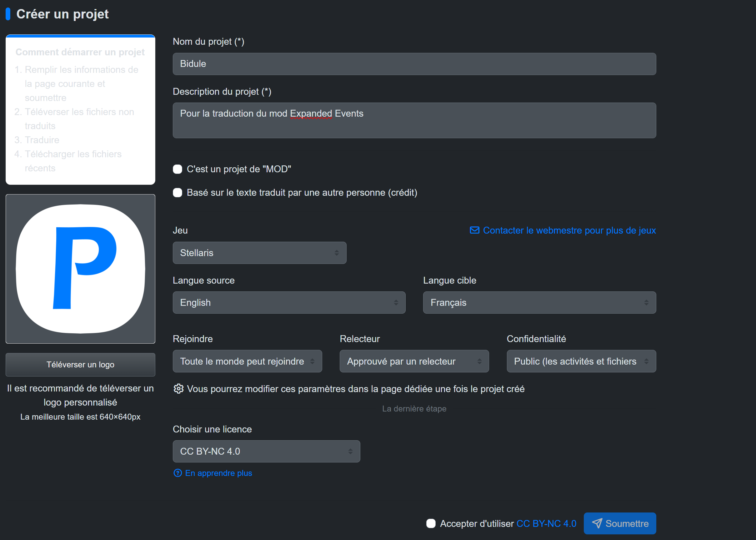Open the Jeu dropdown showing Stellaris
This screenshot has height=540, width=756.
click(259, 253)
